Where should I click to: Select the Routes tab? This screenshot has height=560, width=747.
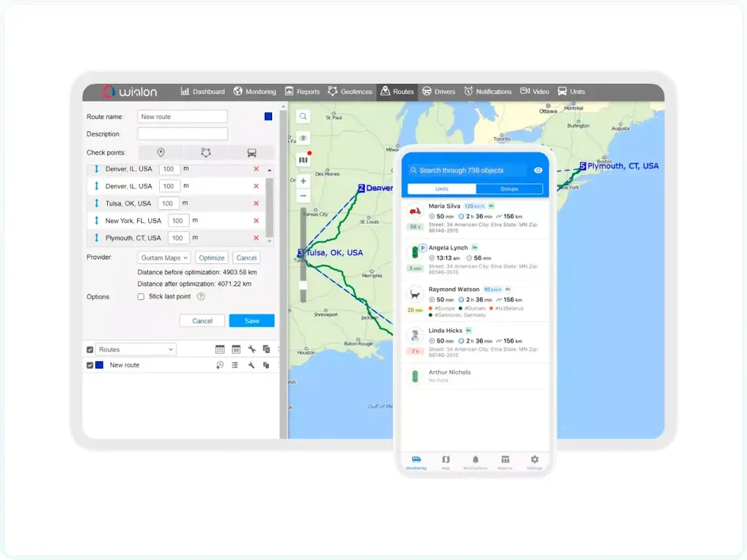click(x=398, y=91)
